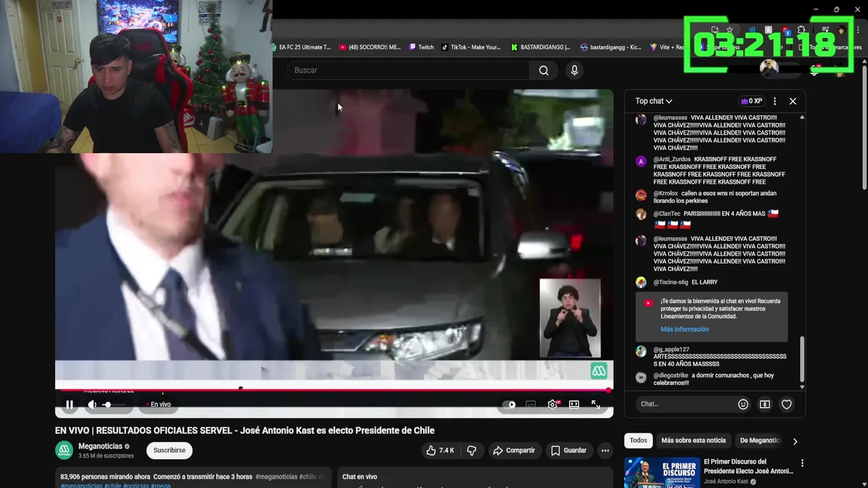Open the player settings gear

tap(553, 405)
